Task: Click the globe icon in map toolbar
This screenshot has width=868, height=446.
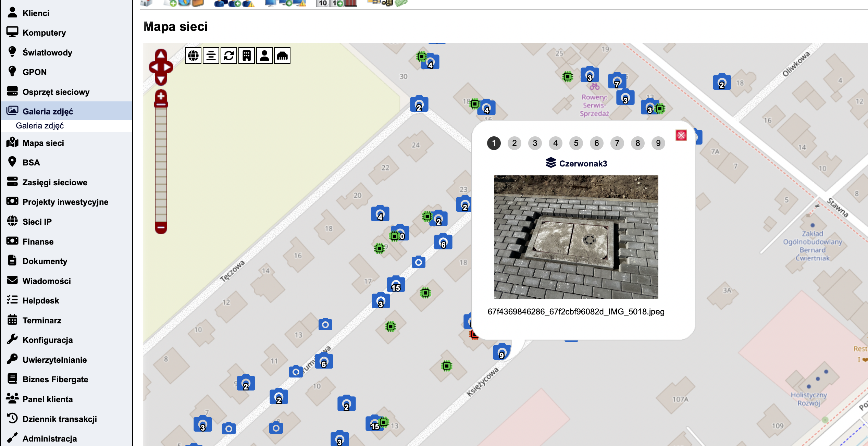Action: [x=193, y=55]
